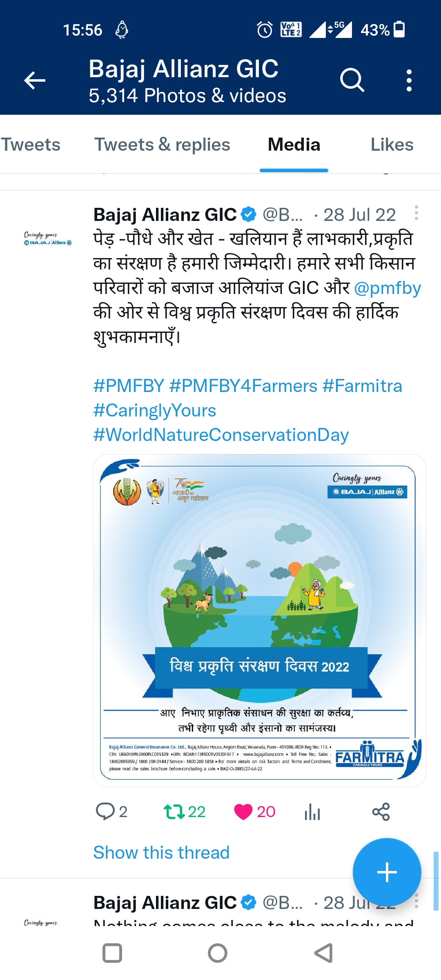Open profile overflow menu (three dots)
The height and width of the screenshot is (980, 441).
click(409, 80)
